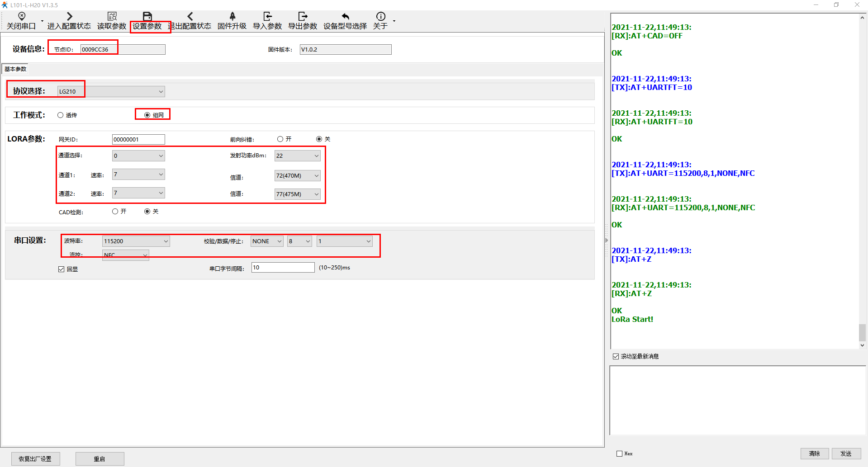Toggle the 回显 echo checkbox
This screenshot has height=467, width=868.
click(x=62, y=269)
